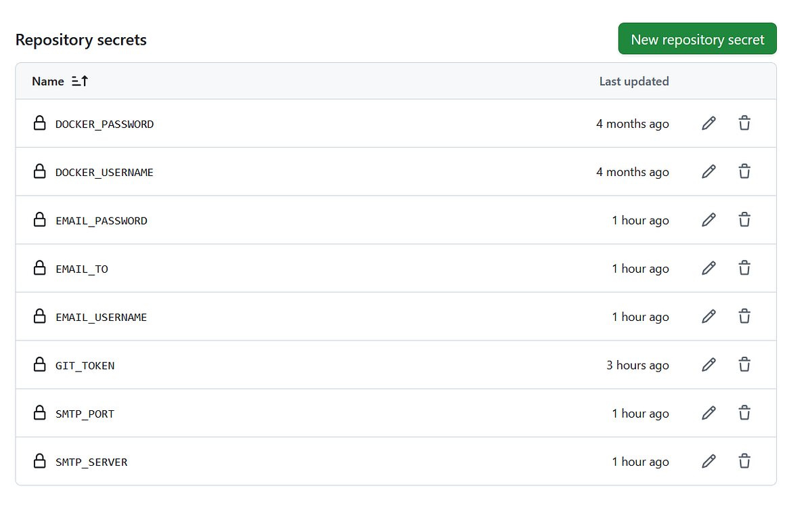Select the EMAIL_PASSWORD secret name
The height and width of the screenshot is (505, 812).
pos(101,220)
